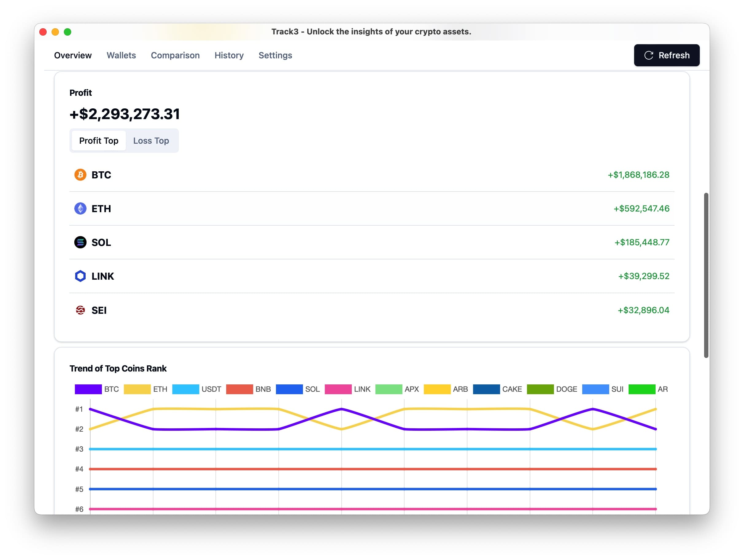Click the window title text
Screen dimensions: 744x560
371,32
